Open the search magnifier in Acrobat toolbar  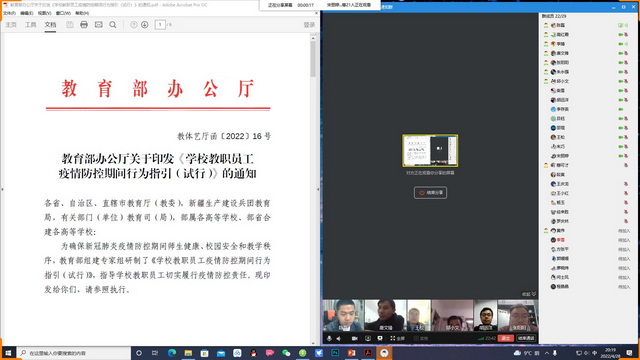pyautogui.click(x=113, y=25)
